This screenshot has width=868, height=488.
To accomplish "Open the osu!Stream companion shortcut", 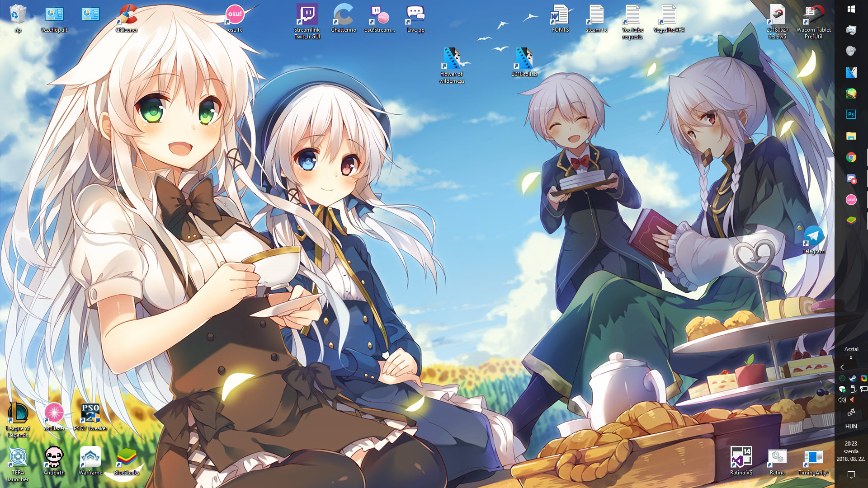I will point(380,18).
